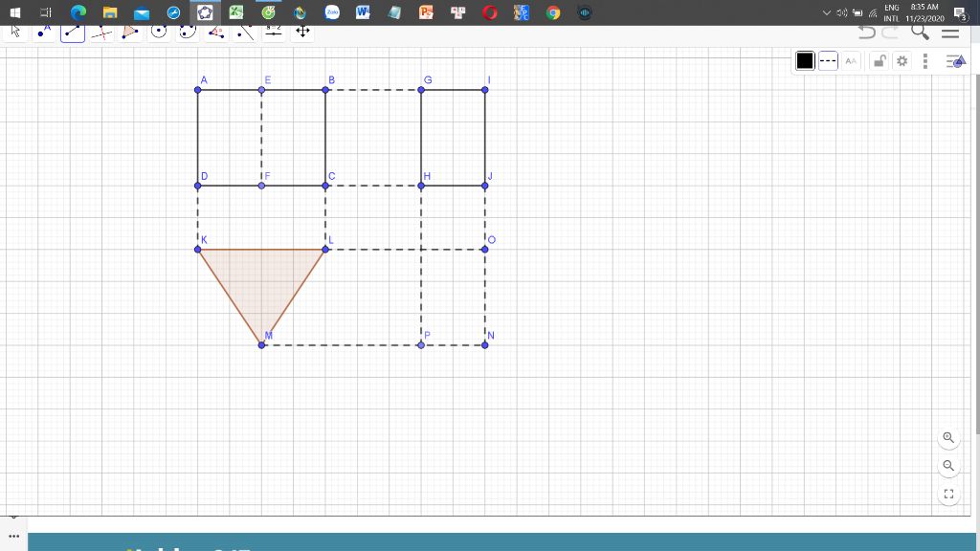Open the GeoGebra hamburger menu

coord(950,33)
